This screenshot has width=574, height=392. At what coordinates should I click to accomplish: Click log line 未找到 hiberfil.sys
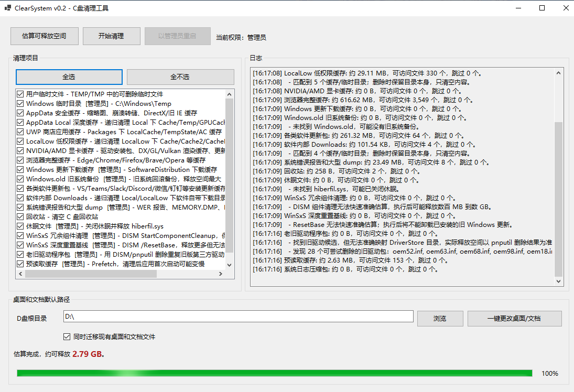pyautogui.click(x=326, y=189)
